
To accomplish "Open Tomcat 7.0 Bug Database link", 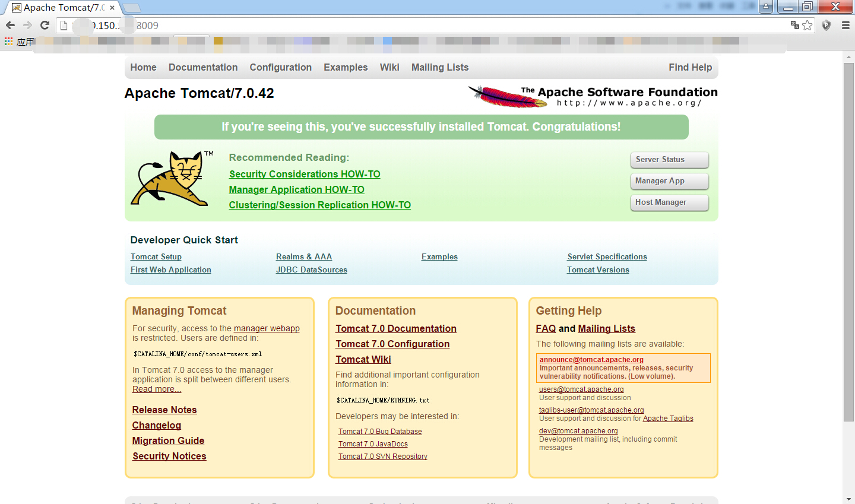I will [380, 432].
